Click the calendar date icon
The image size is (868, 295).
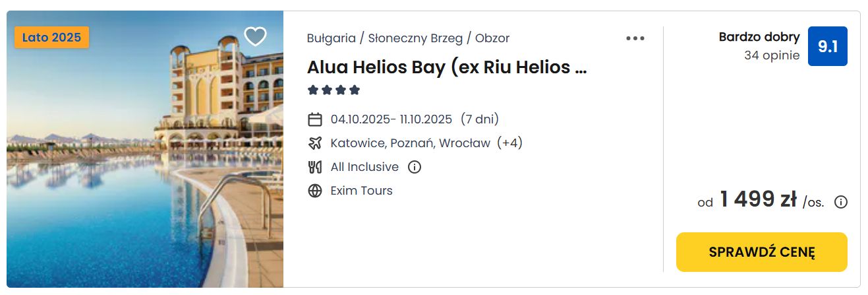coord(315,119)
